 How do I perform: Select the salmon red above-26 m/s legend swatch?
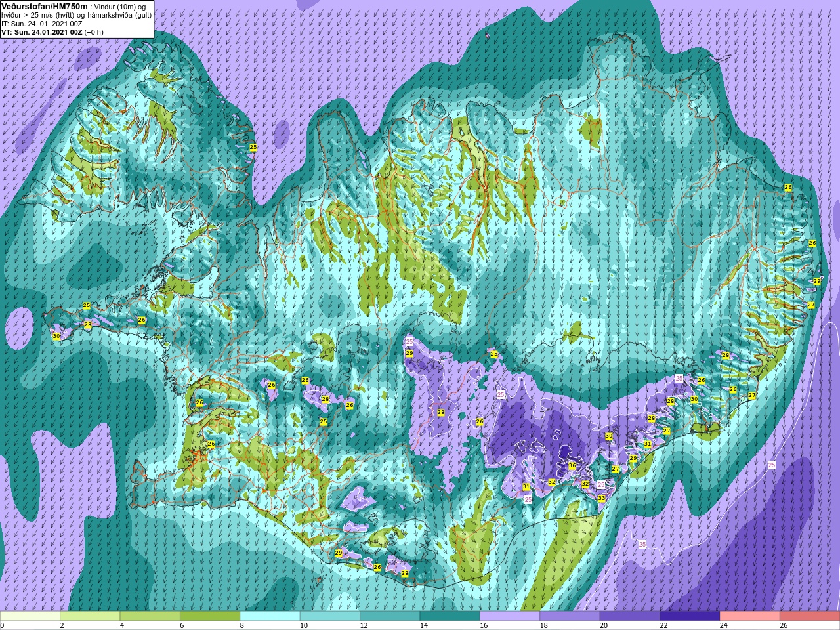[810, 616]
